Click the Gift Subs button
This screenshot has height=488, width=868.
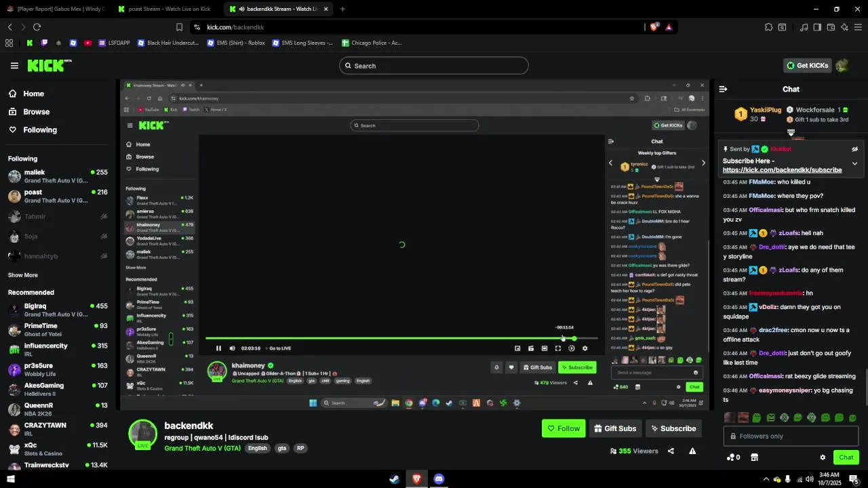click(x=614, y=428)
